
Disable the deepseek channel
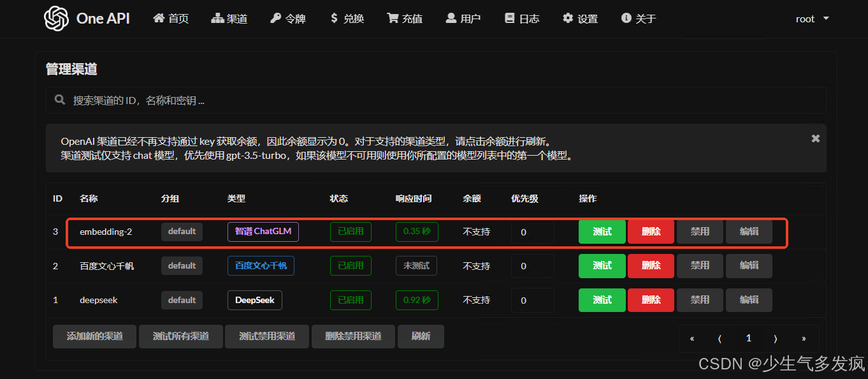tap(700, 300)
